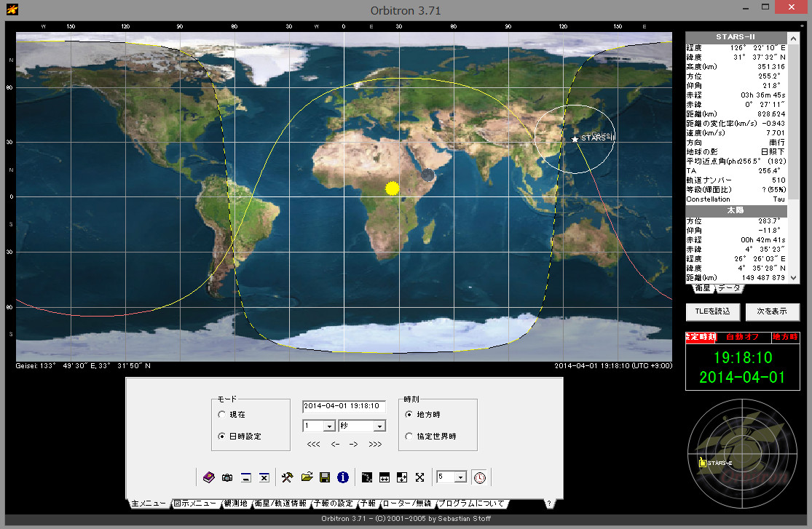
Task: Open setup with the crossed tools icon
Action: tap(288, 477)
